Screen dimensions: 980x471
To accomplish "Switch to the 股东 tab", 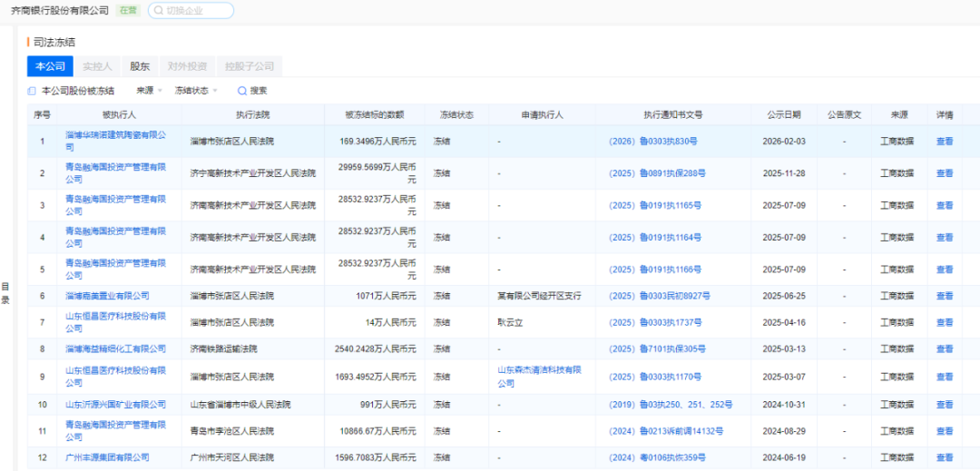I will (x=140, y=66).
